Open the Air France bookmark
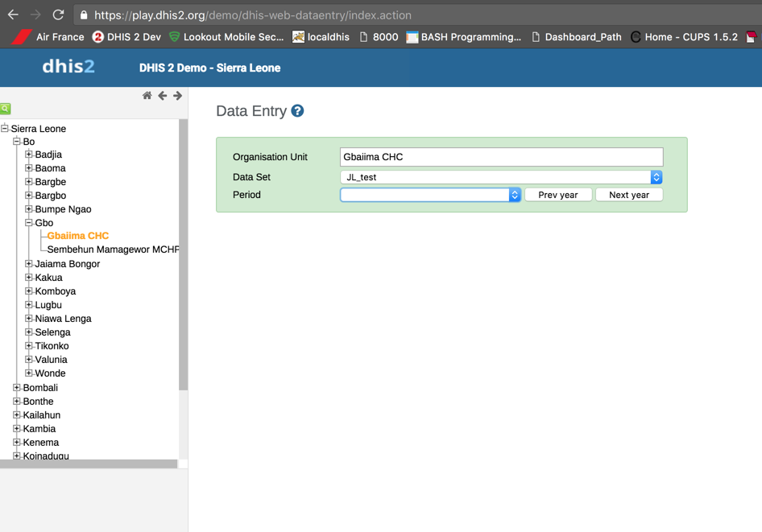The image size is (762, 532). click(50, 37)
